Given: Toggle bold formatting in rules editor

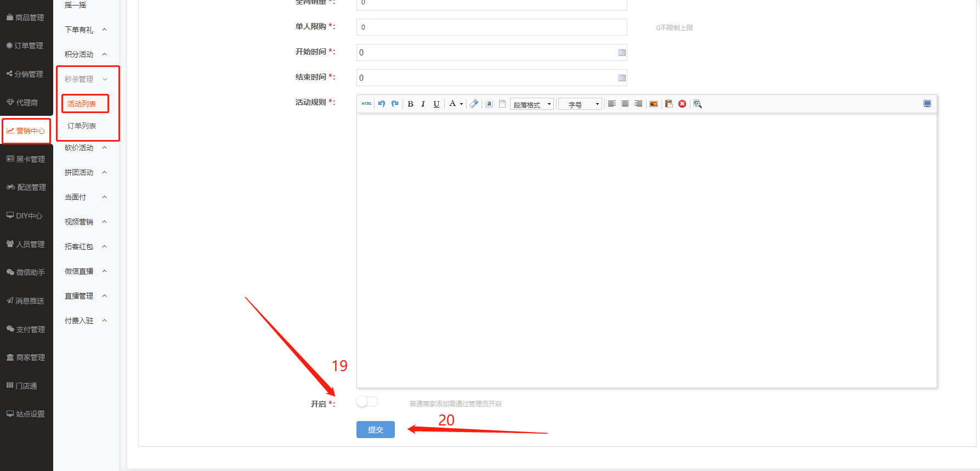Looking at the screenshot, I should (410, 104).
